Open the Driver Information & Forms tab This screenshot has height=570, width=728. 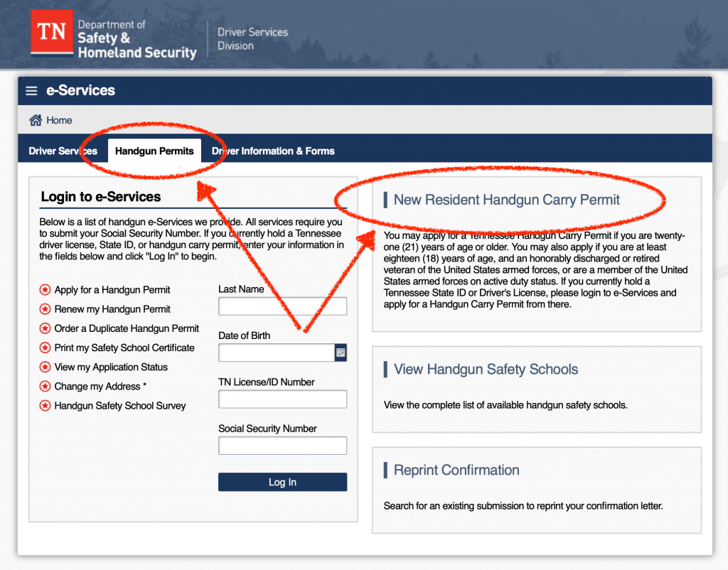(x=273, y=151)
